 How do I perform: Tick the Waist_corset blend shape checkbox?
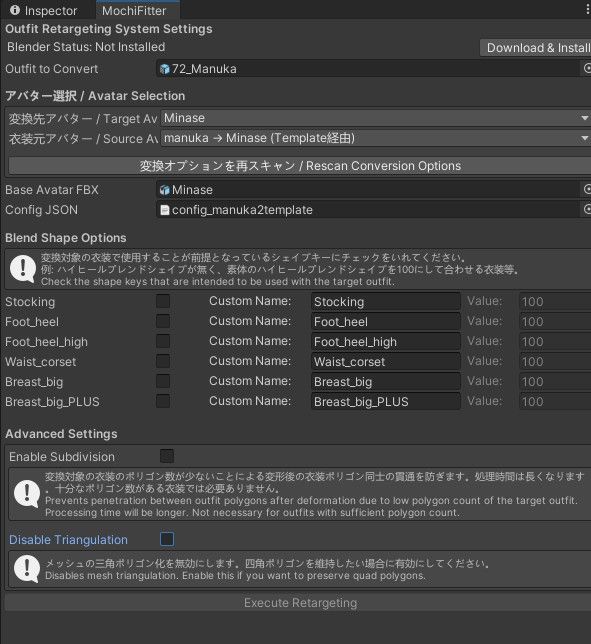coord(163,361)
